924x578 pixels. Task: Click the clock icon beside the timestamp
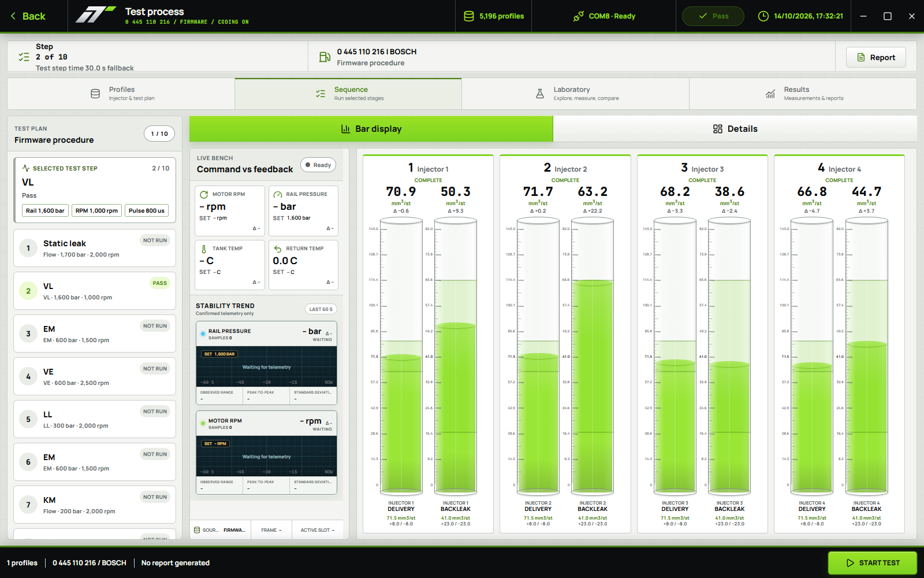[x=763, y=16]
